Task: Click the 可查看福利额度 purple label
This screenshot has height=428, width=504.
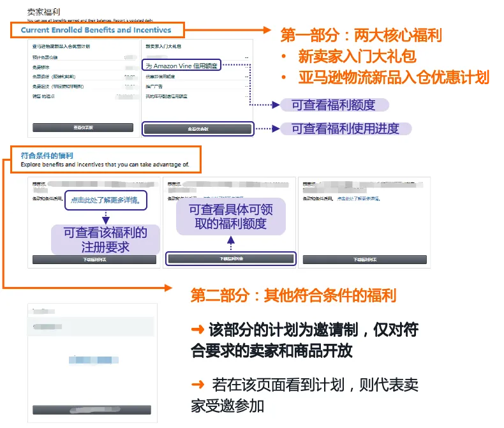Action: tap(334, 105)
